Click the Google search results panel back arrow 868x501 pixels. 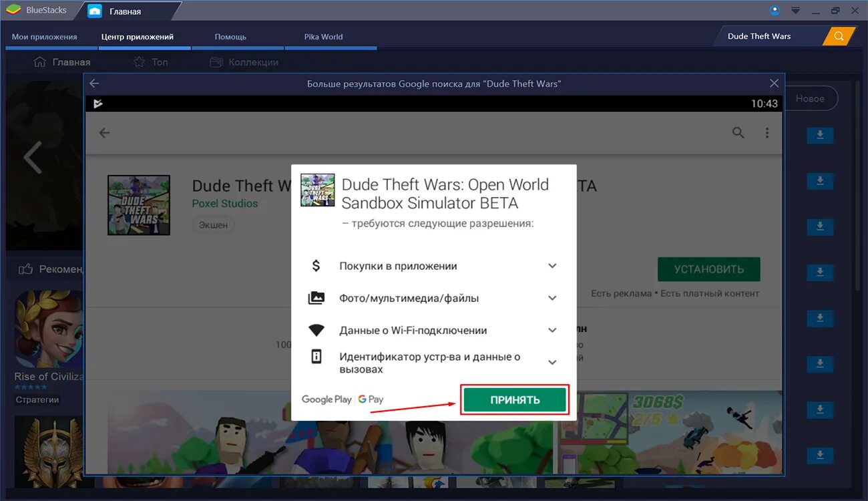pyautogui.click(x=94, y=83)
